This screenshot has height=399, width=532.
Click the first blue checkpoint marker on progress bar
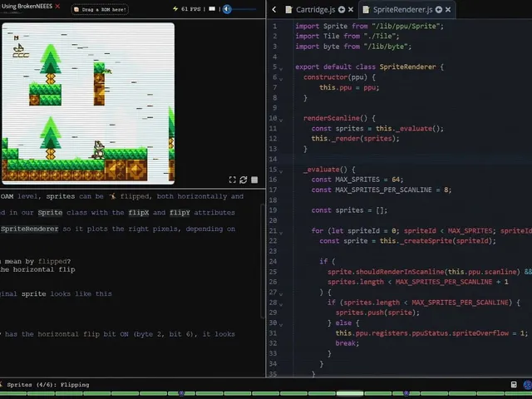click(x=181, y=393)
